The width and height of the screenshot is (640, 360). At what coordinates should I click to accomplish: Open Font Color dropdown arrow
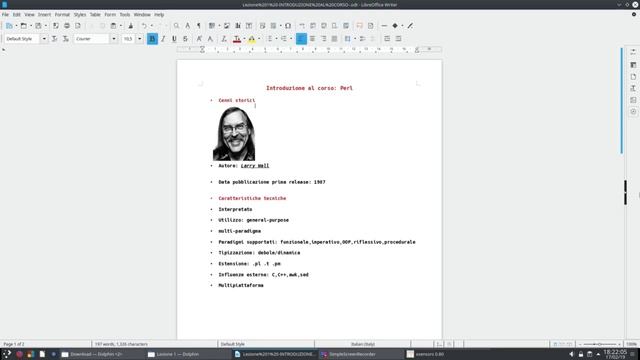tap(244, 39)
